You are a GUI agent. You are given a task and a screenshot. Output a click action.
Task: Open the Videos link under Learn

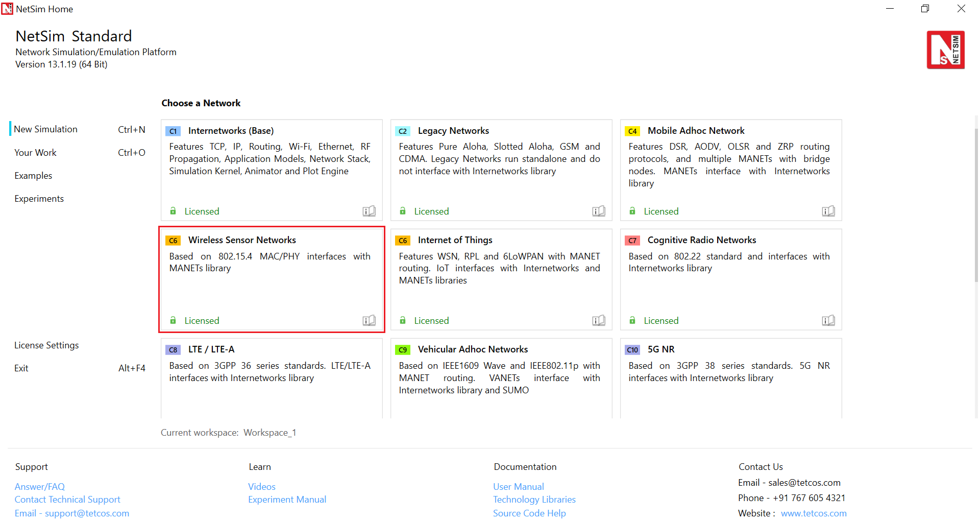[x=261, y=487]
